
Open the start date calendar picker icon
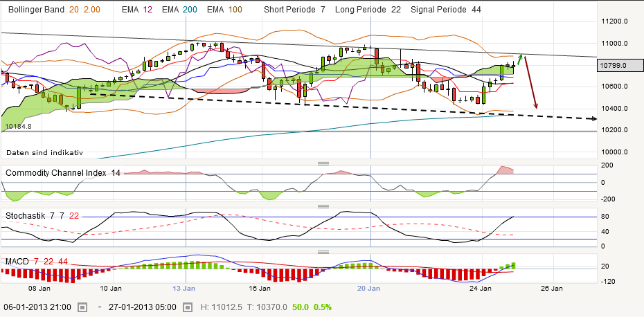(82, 307)
